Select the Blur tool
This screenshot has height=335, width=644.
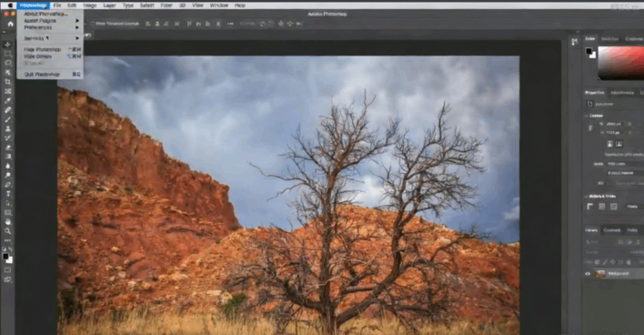click(7, 166)
